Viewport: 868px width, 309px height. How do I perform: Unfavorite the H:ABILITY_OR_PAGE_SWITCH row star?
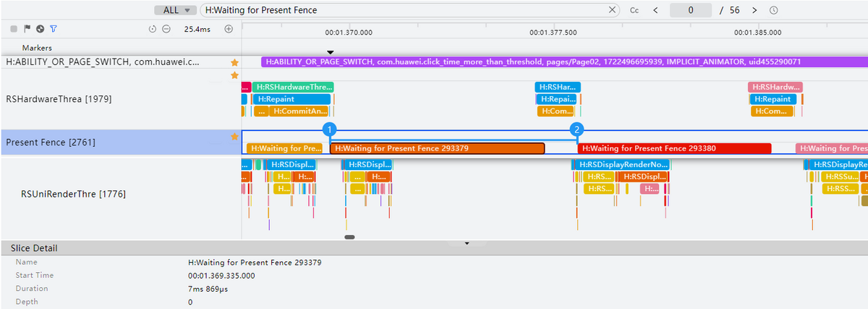tap(234, 63)
